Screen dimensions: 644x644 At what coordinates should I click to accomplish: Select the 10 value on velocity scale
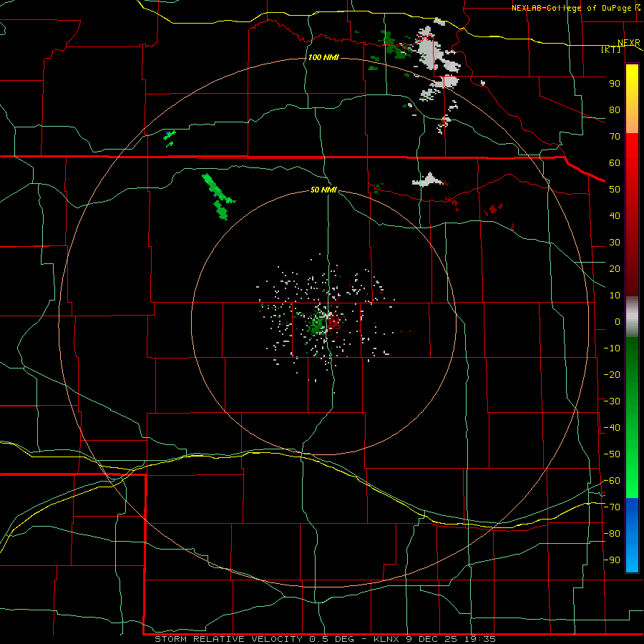[615, 296]
